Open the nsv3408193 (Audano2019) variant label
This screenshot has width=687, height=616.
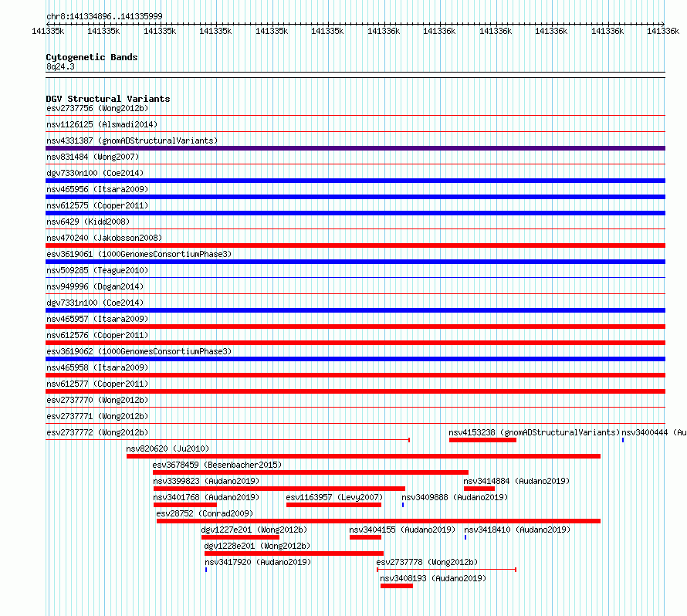pos(433,578)
